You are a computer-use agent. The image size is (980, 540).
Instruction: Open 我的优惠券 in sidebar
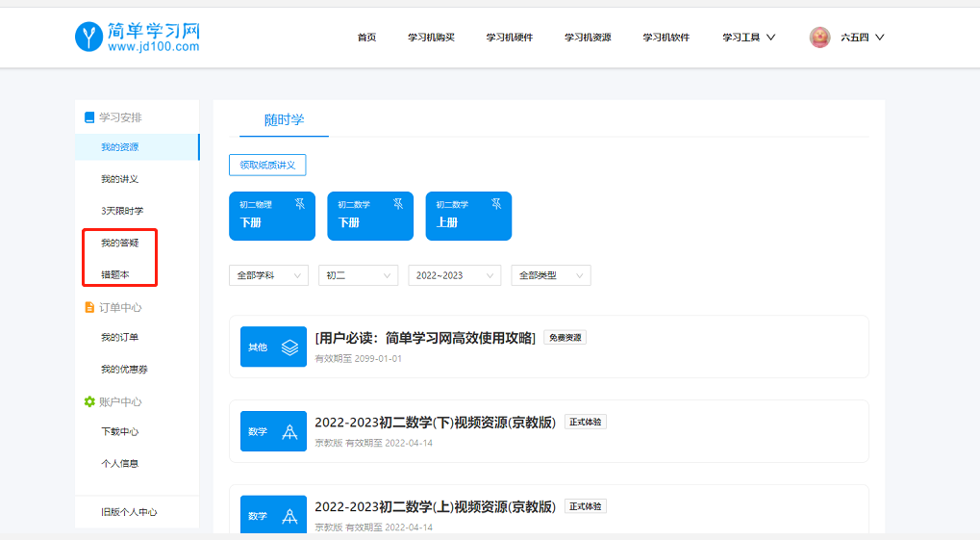124,370
